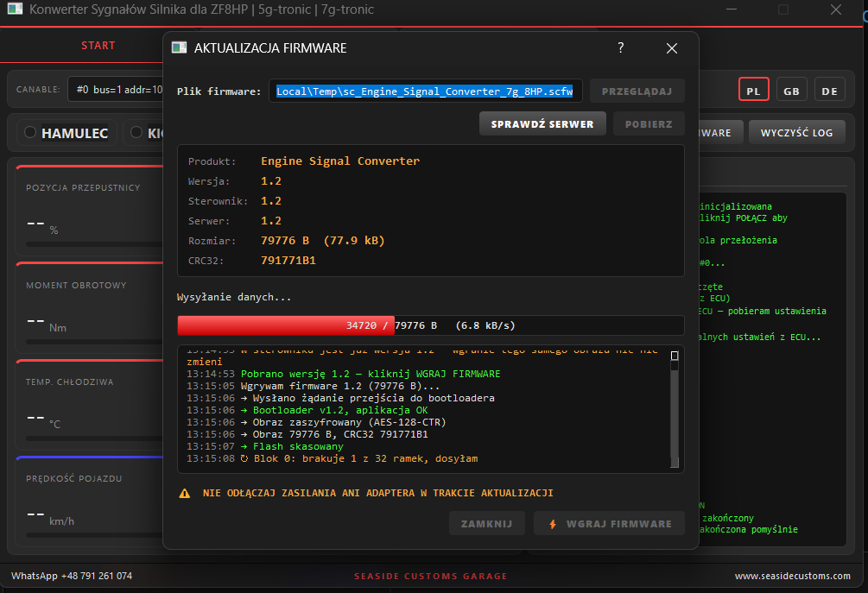
Task: Minimize the main converter window
Action: pos(732,9)
